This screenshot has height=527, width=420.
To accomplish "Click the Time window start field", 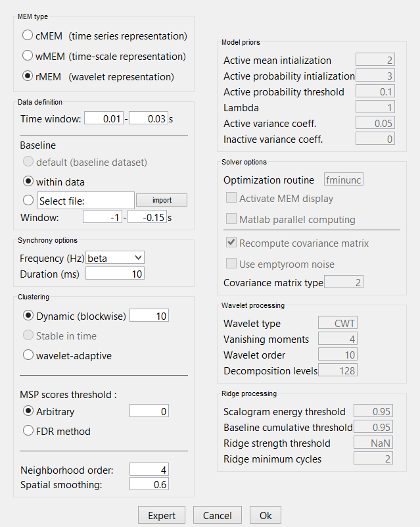I will pos(103,118).
